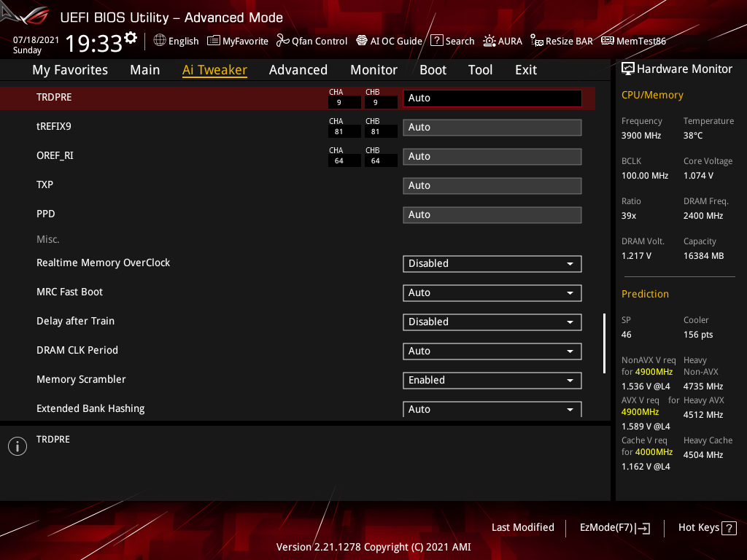Switch to the Monitor tab
This screenshot has width=747, height=560.
pyautogui.click(x=373, y=70)
